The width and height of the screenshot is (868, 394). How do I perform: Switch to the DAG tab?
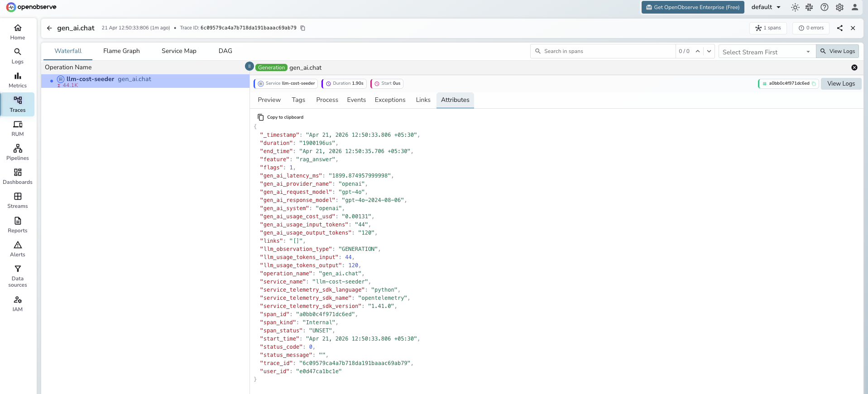tap(225, 51)
